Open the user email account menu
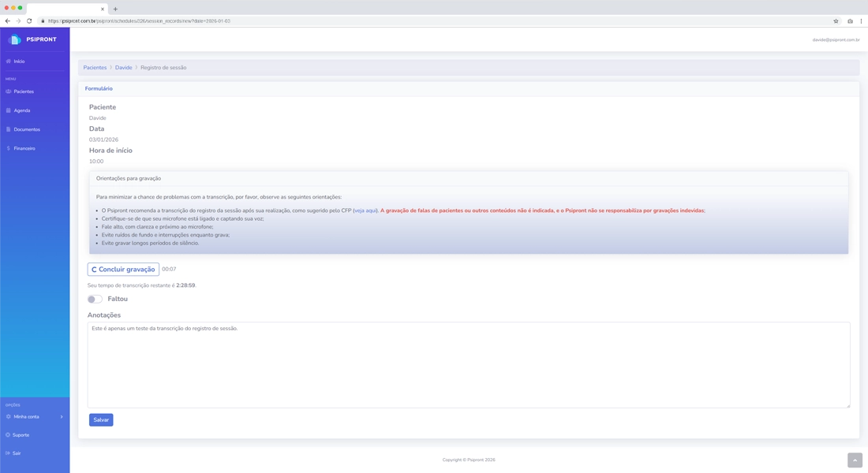Screen dimensions: 868x473 [x=836, y=40]
